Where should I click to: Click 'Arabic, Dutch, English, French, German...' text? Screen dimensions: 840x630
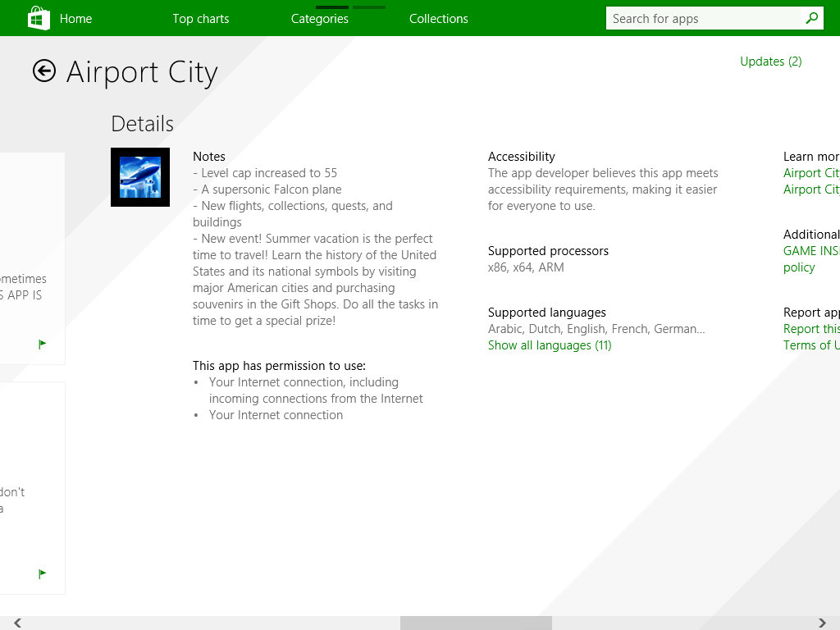[596, 329]
